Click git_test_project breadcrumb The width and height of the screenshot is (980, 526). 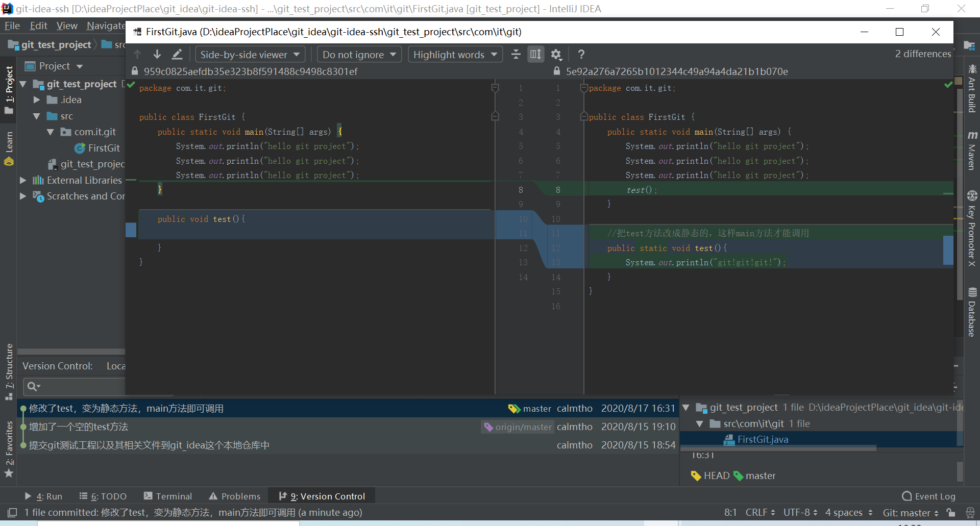coord(50,44)
